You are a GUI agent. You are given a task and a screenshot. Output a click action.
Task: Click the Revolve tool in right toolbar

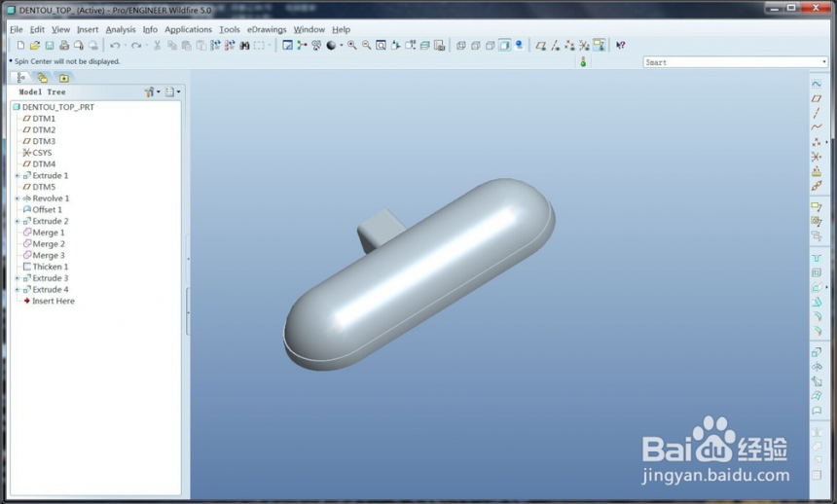(x=817, y=367)
